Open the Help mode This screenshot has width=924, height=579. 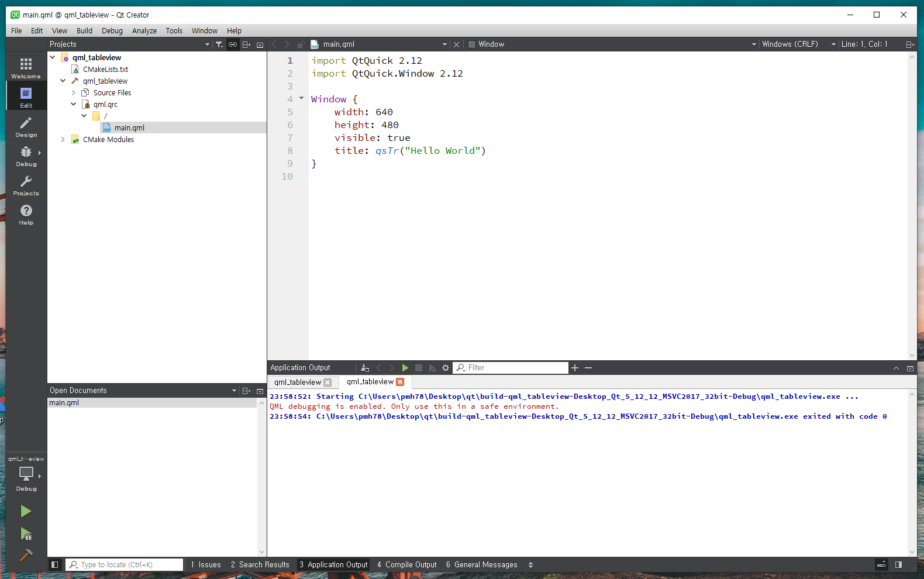(x=26, y=213)
